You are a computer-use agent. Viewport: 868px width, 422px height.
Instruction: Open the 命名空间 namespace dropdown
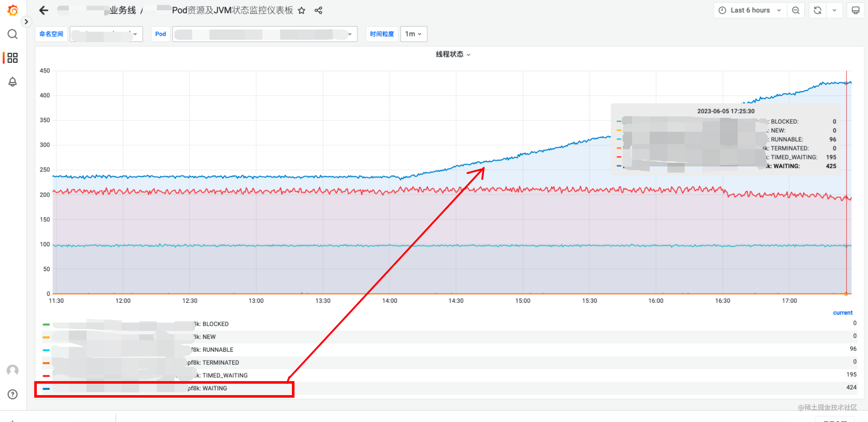click(x=106, y=34)
